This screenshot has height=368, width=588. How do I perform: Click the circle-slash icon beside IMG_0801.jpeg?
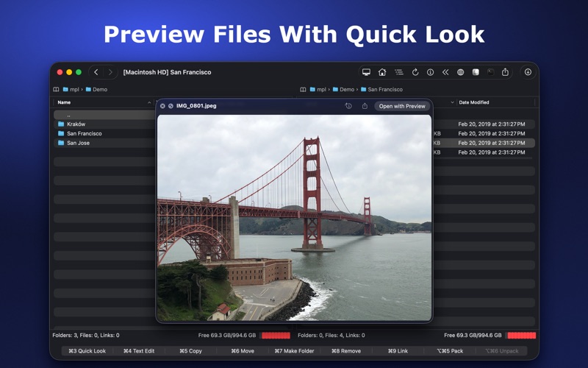coord(171,106)
